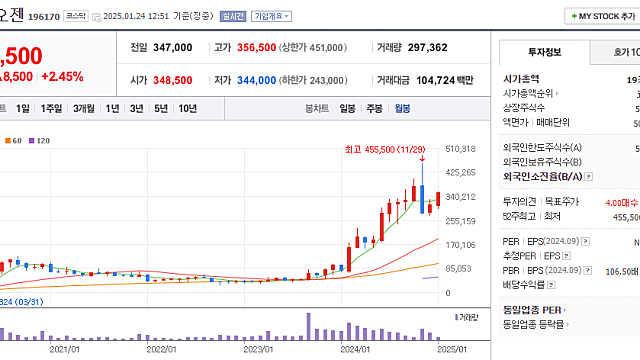Click the 투자의견 목표주가 row label
640x360 pixels.
pyautogui.click(x=541, y=202)
